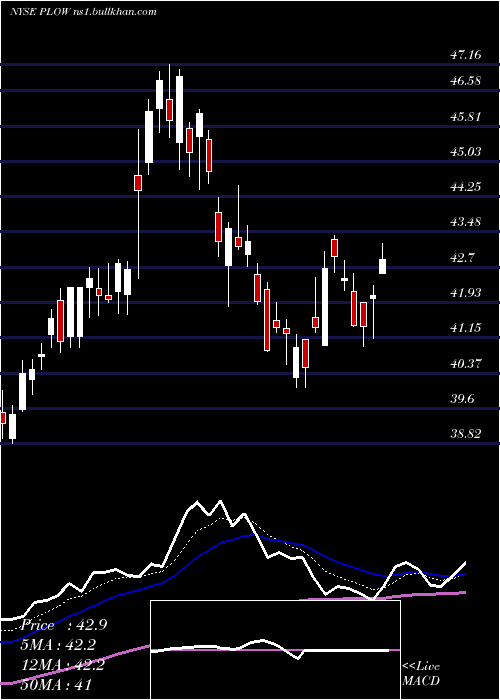Click the 39.6 price axis label
This screenshot has height=700, width=500.
click(x=463, y=399)
